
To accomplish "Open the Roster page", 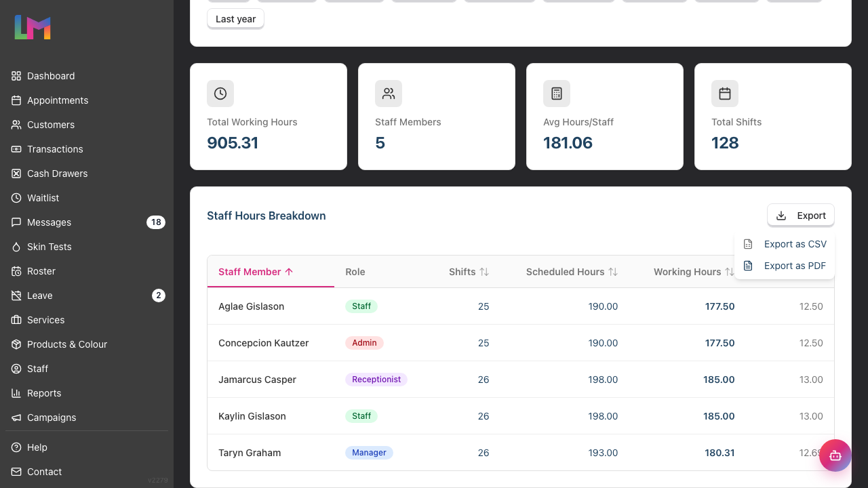I will pos(87,271).
